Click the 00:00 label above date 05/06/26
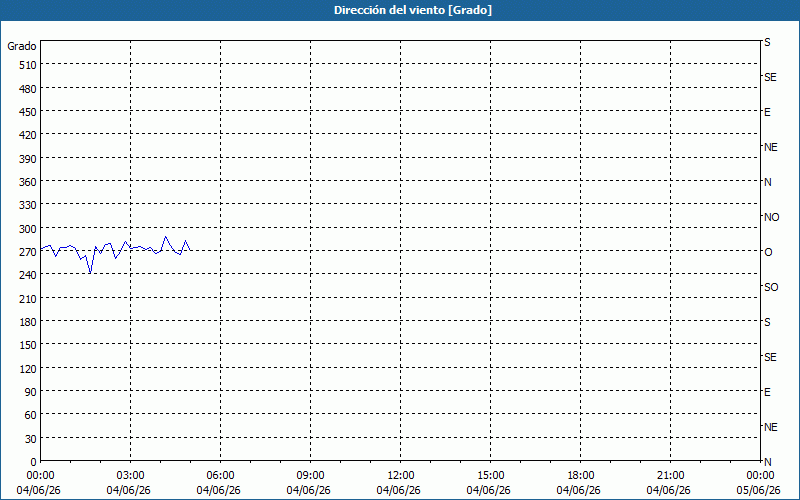The image size is (800, 500). coord(760,476)
